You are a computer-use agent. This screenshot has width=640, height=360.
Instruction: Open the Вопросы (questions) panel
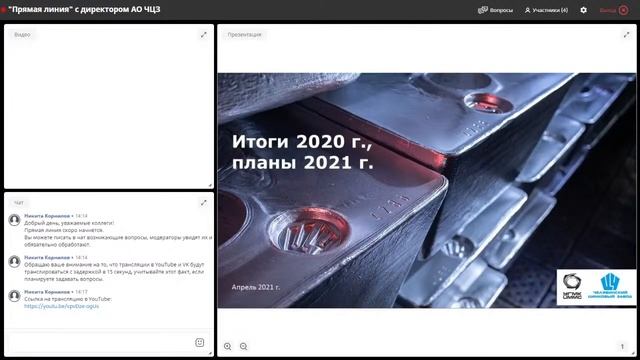495,10
